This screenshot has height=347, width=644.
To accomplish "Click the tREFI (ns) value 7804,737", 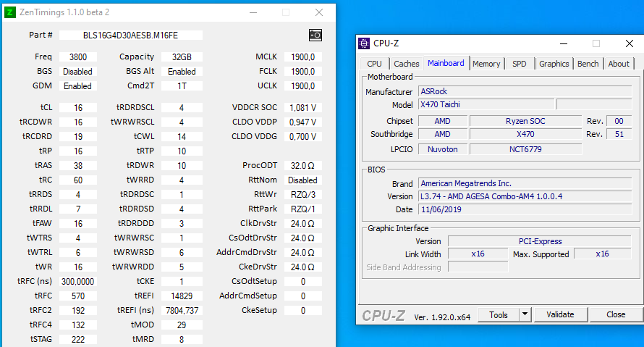I will click(182, 310).
